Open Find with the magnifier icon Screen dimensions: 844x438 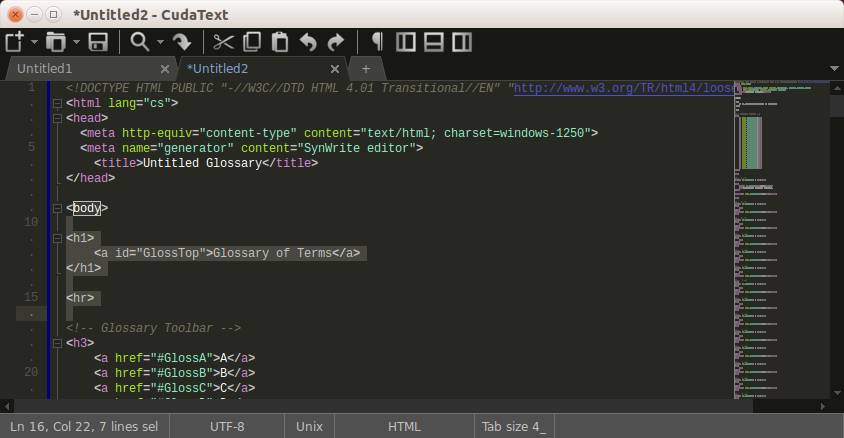click(x=140, y=42)
